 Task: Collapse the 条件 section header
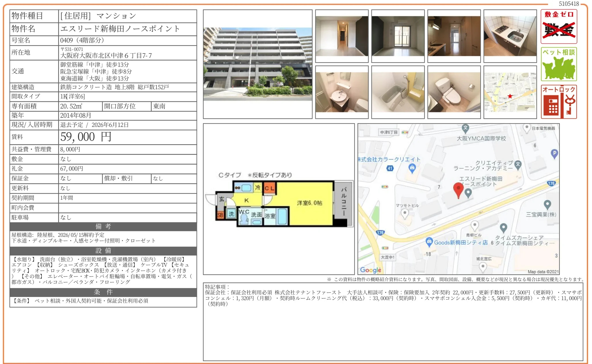point(103,293)
